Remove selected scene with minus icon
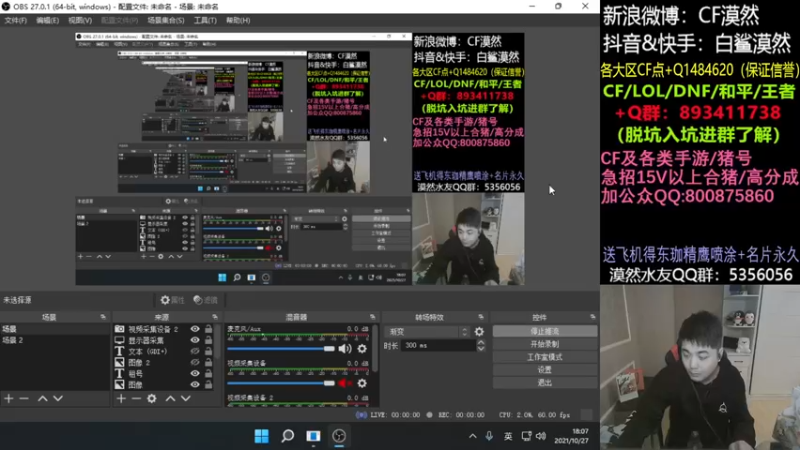Viewport: 800px width, 450px height. [24, 398]
